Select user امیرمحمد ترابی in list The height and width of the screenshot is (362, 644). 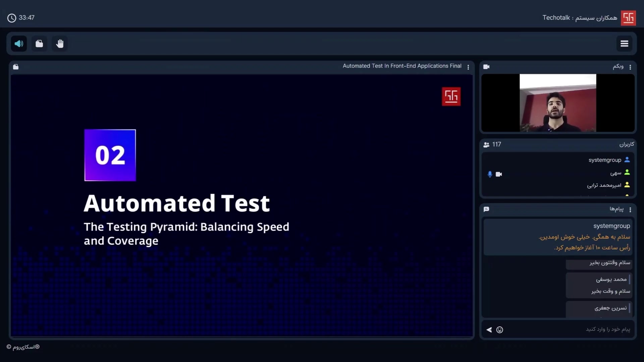pos(604,185)
